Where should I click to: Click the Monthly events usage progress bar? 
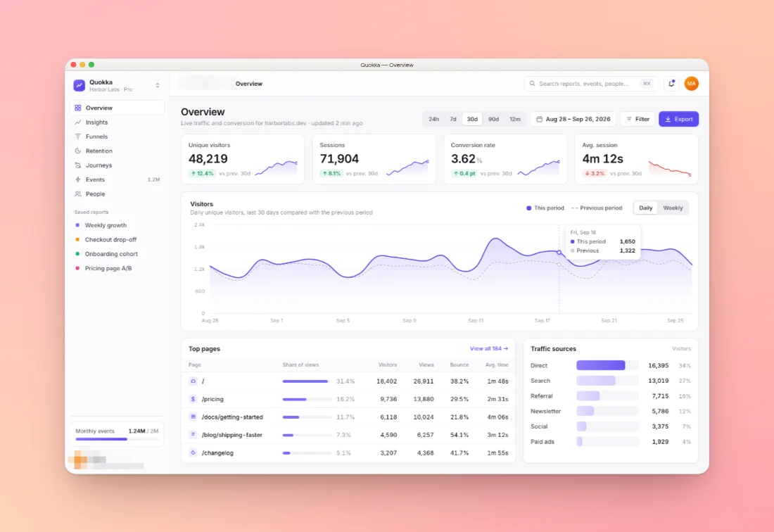[117, 439]
